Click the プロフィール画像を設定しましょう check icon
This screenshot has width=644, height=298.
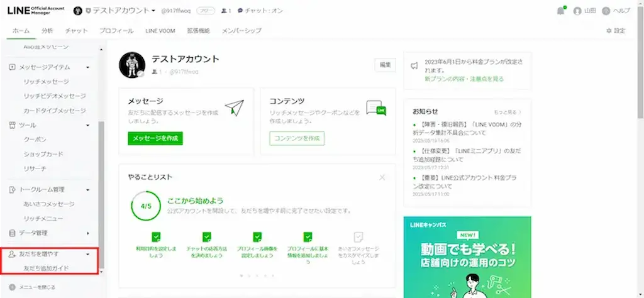(x=257, y=237)
